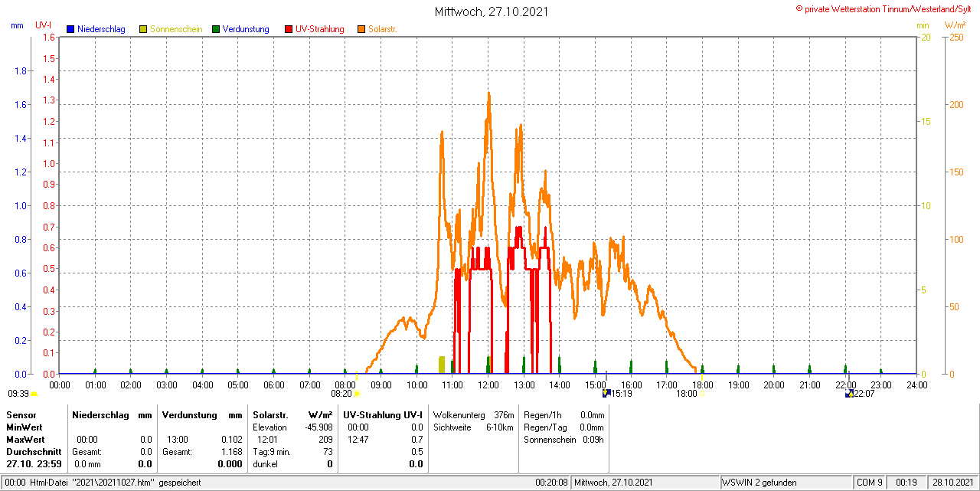980x491 pixels.
Task: Click the 06:00 label on the time axis
Action: [274, 385]
